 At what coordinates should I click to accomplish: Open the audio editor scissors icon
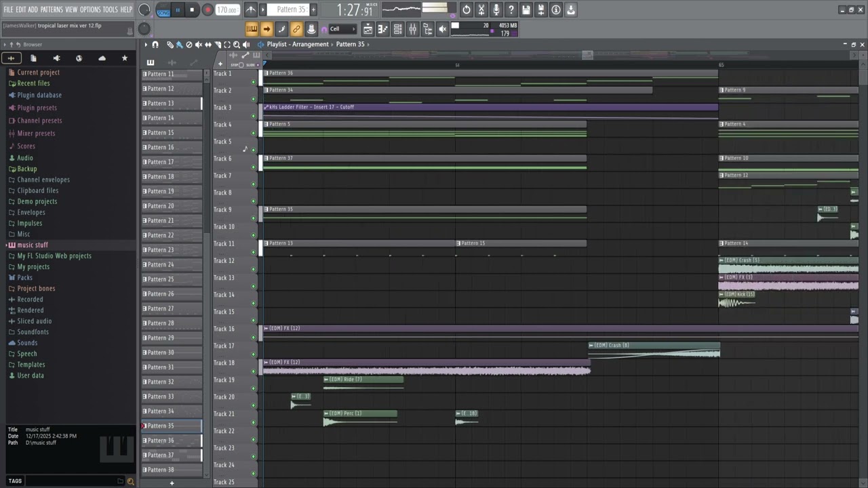pos(481,9)
